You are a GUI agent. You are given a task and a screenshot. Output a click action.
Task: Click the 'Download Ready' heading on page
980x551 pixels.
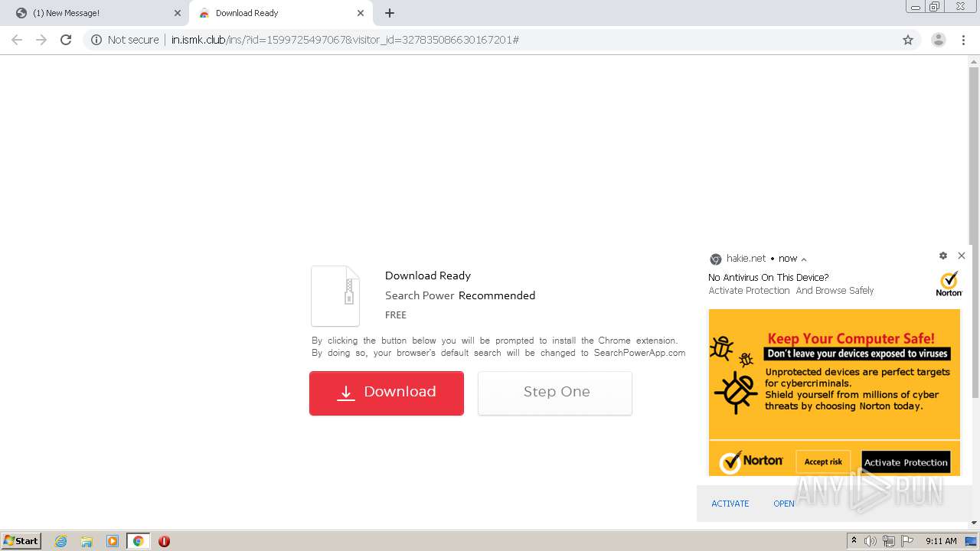(x=428, y=275)
